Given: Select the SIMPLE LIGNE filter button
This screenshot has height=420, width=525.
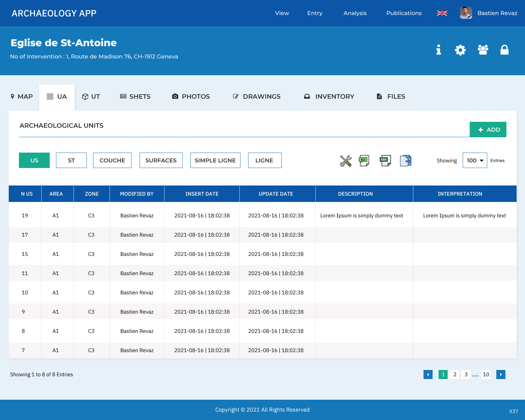Looking at the screenshot, I should point(215,160).
